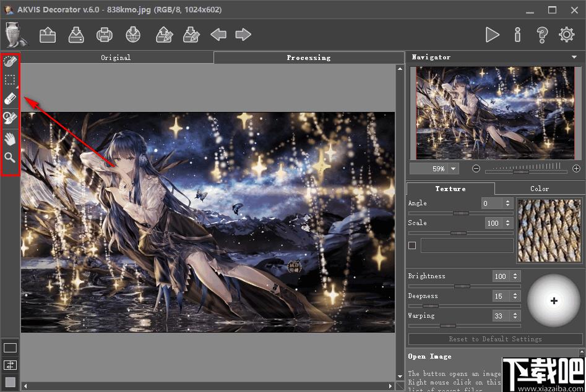Click the load strokes icon left of save strokes
Screen dimensions: 586x392
(x=165, y=35)
